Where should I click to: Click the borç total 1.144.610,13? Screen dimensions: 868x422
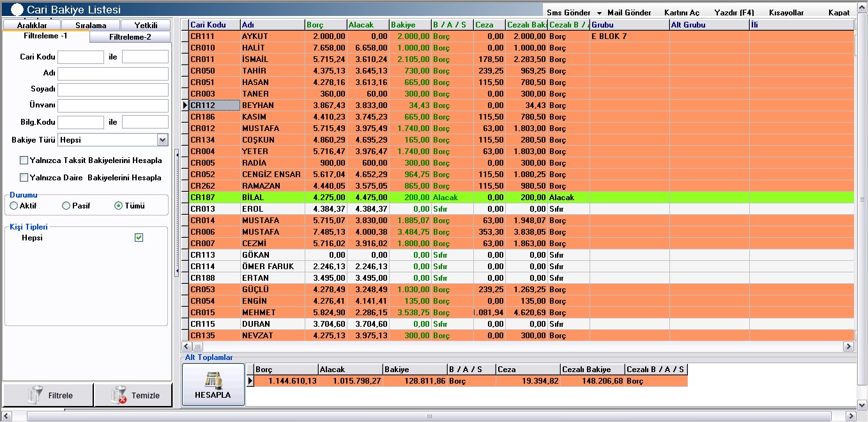292,381
